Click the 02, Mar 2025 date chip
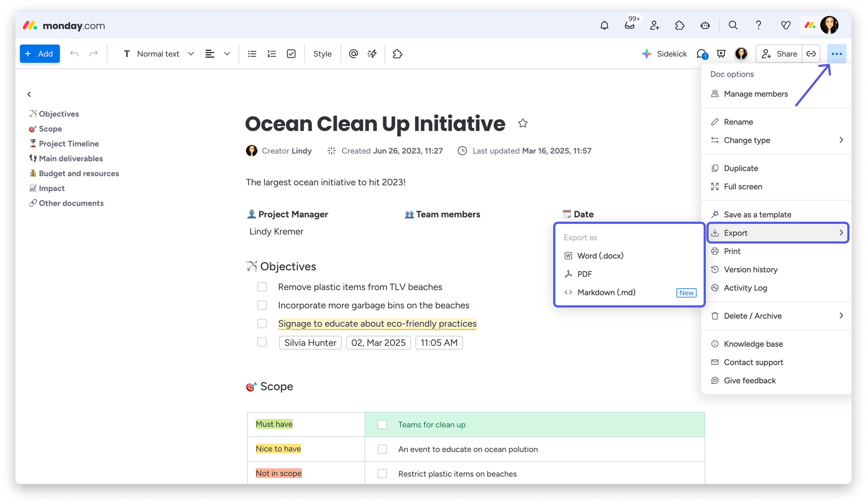 [378, 343]
